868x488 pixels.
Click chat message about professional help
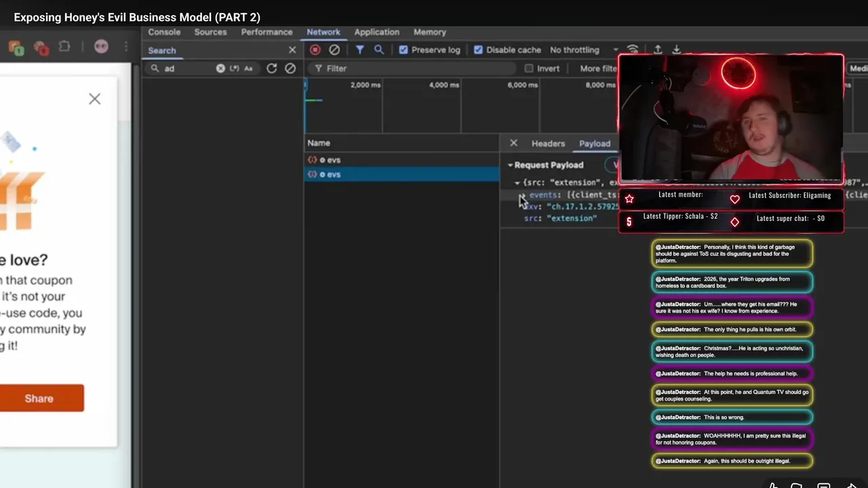click(x=732, y=373)
